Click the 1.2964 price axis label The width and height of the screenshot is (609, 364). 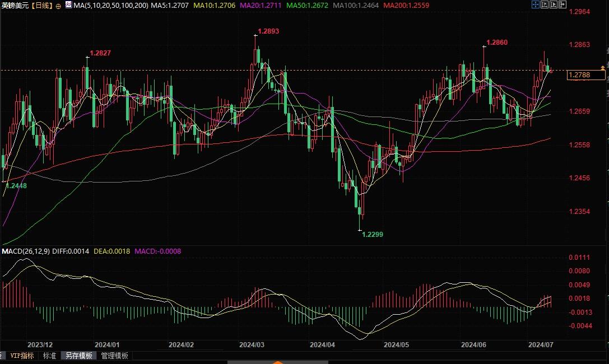pyautogui.click(x=579, y=12)
